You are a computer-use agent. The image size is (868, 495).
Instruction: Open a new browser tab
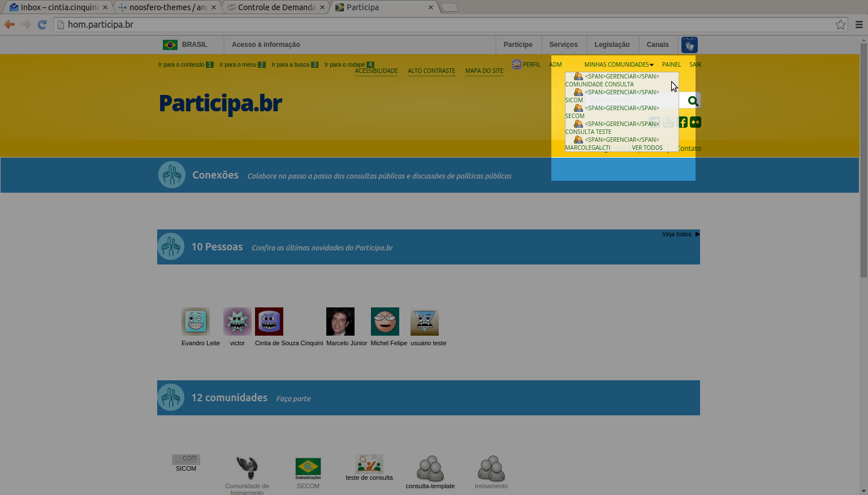[x=449, y=7]
